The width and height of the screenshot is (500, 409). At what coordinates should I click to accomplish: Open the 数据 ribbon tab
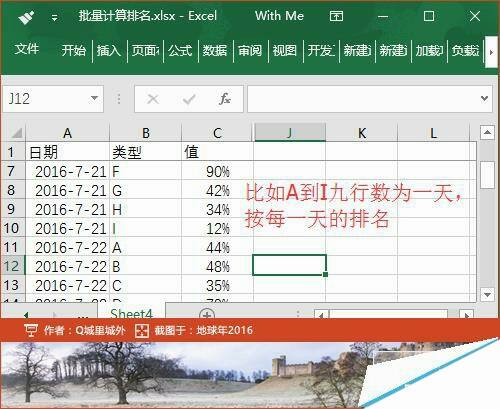tap(215, 51)
